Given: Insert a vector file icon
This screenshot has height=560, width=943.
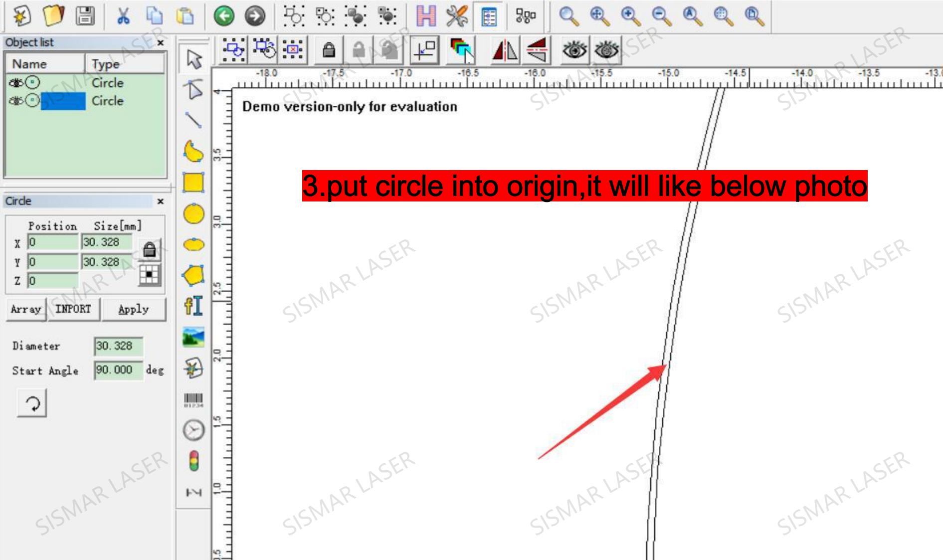Looking at the screenshot, I should 193,368.
